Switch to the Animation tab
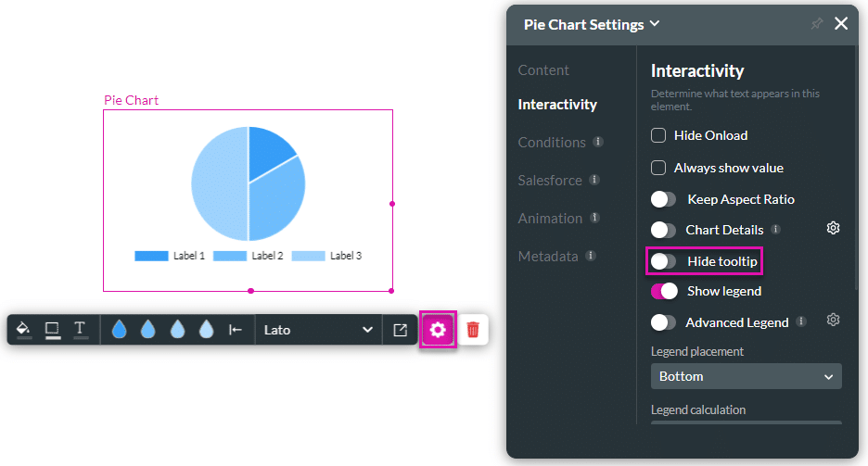868x466 pixels. pyautogui.click(x=550, y=219)
